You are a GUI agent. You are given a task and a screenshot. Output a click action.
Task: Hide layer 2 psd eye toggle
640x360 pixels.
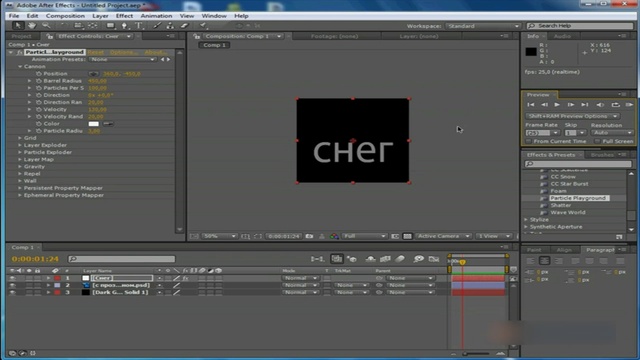tap(13, 285)
